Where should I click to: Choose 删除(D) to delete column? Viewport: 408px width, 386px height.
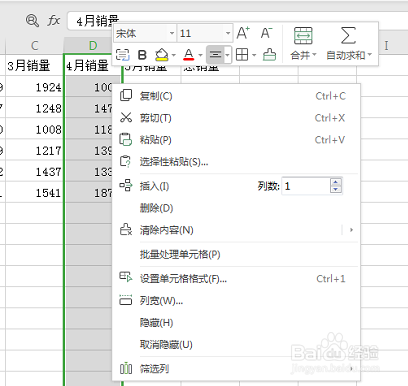pyautogui.click(x=236, y=208)
